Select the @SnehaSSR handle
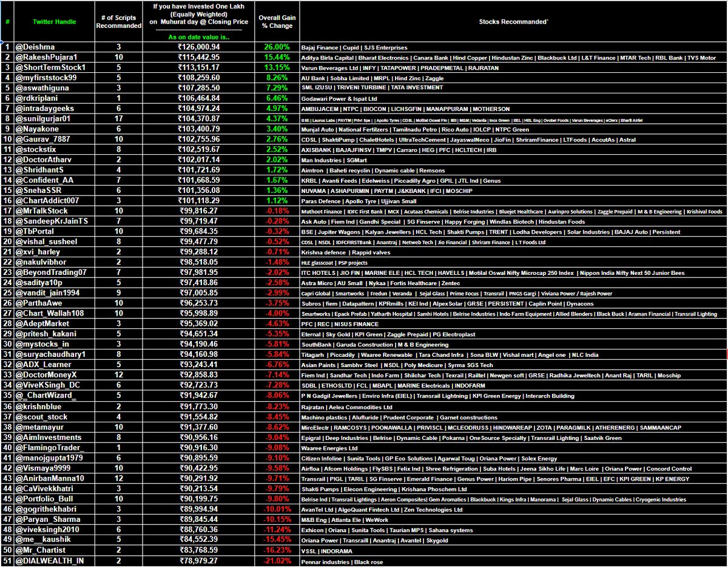 point(53,190)
